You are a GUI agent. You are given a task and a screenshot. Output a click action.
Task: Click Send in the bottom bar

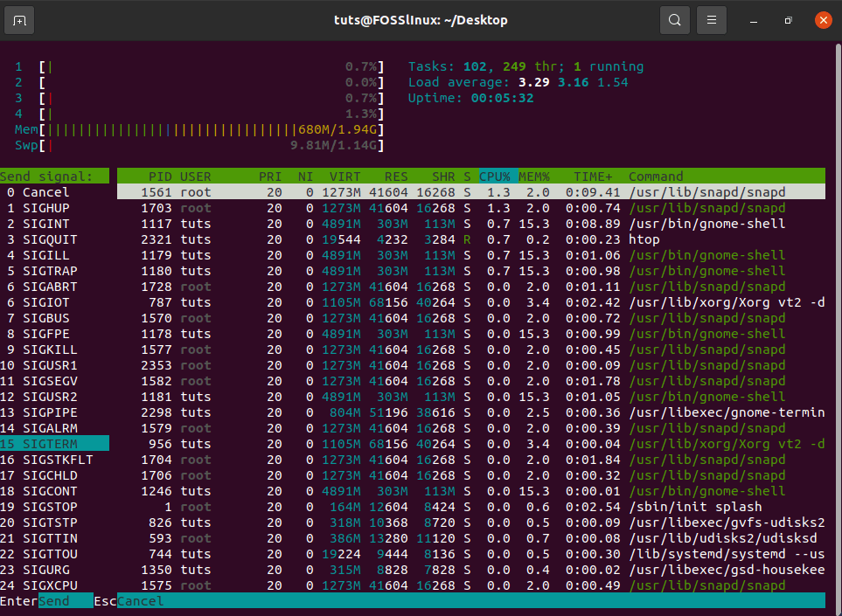(65, 600)
